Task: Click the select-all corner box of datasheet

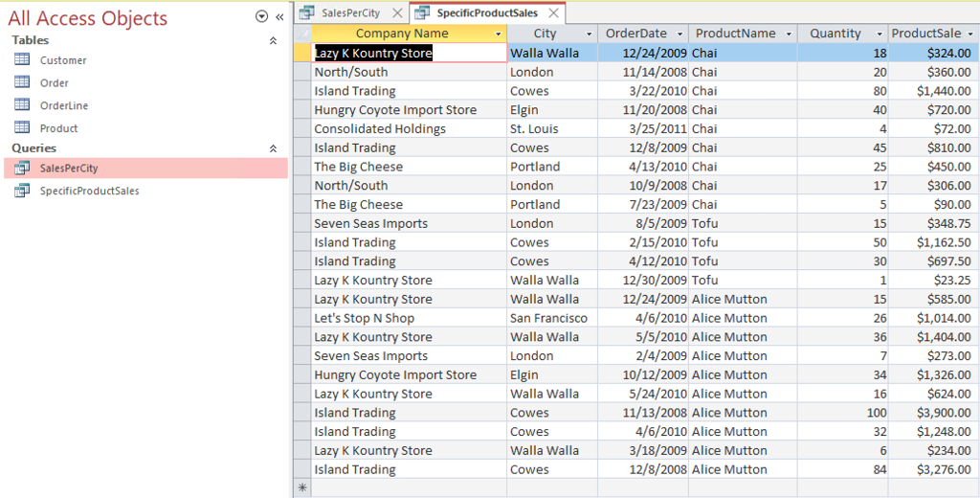Action: (x=301, y=34)
